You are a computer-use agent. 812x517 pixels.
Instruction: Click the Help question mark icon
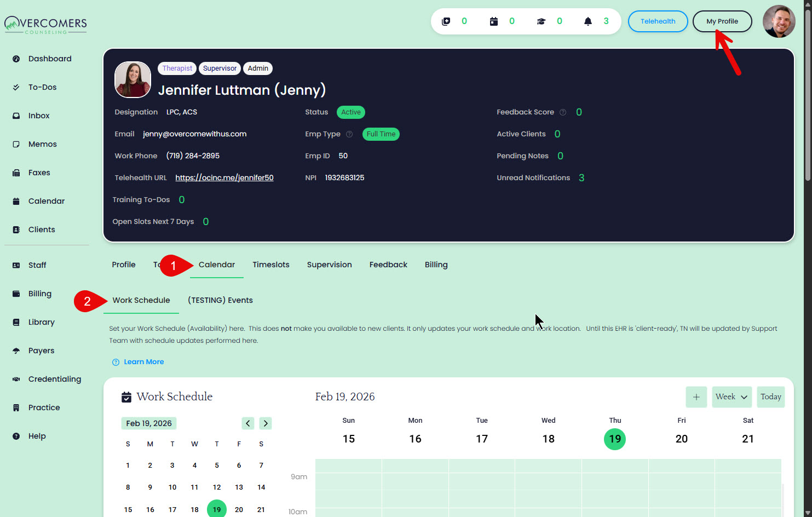(16, 436)
